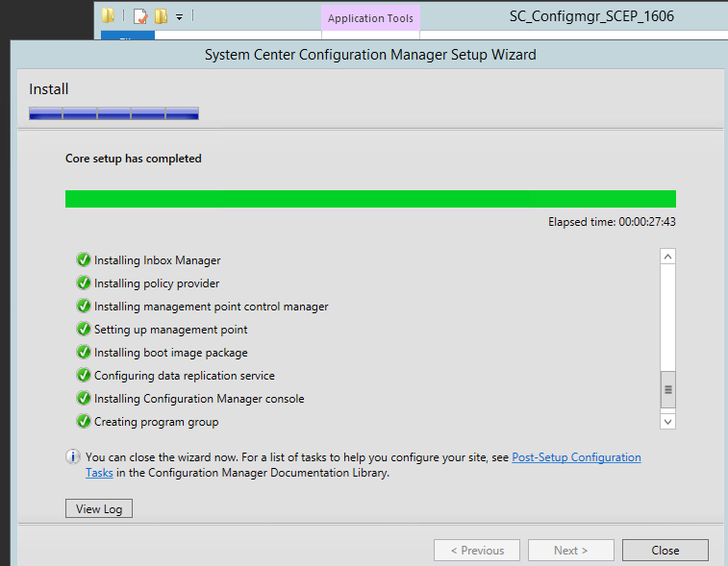Click check icon beside Setting up management point
The image size is (728, 566).
tap(84, 329)
